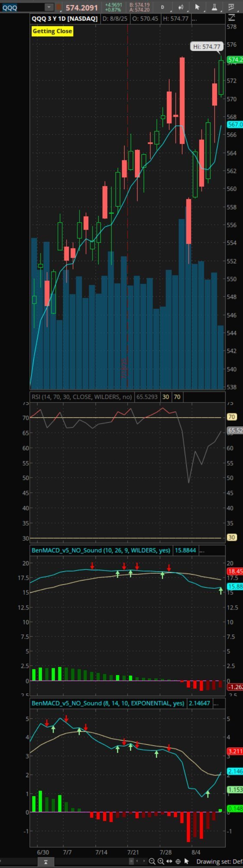
Task: Click the horizontal pan arrows icon
Action: point(169,862)
